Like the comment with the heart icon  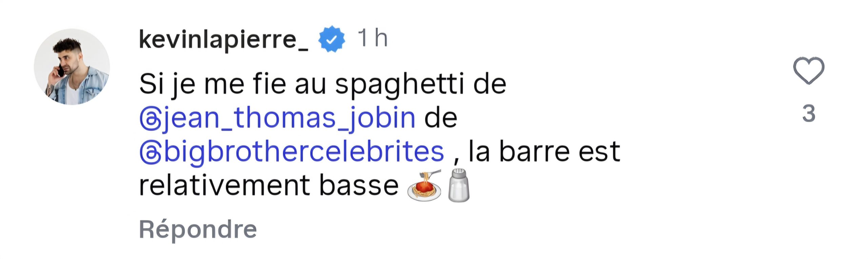808,70
